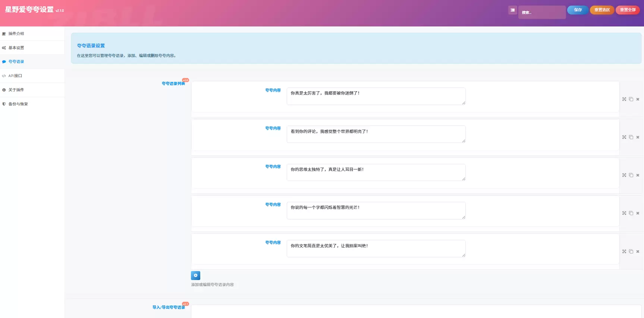
Task: Click the clone icon for the second 夸夸 entry
Action: coord(631,137)
